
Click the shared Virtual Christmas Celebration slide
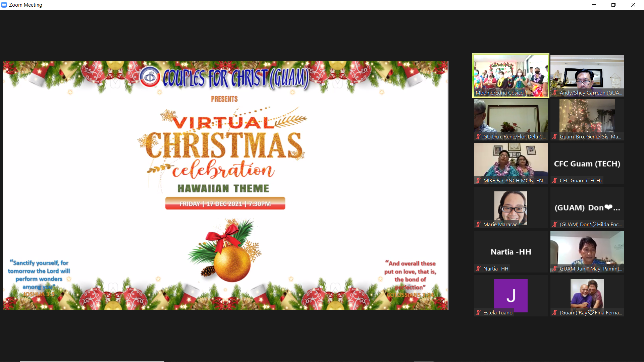coord(225,185)
